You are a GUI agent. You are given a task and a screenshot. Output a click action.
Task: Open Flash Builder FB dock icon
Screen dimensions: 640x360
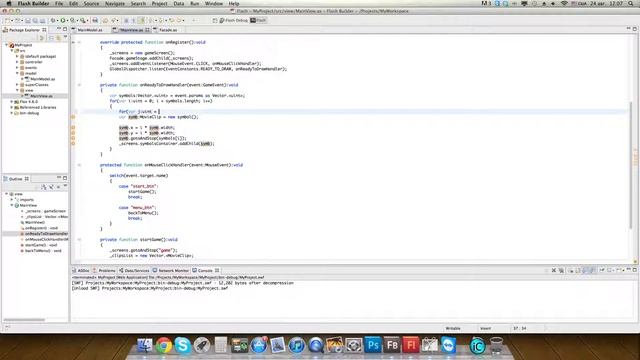[392, 345]
